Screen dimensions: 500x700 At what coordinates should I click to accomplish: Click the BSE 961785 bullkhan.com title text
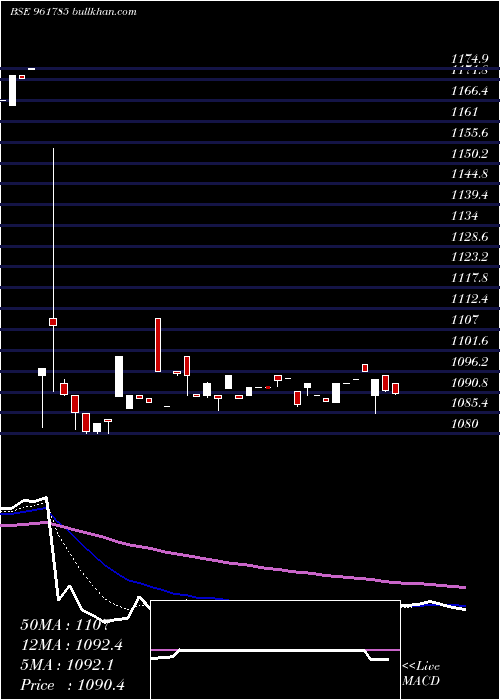click(x=73, y=12)
